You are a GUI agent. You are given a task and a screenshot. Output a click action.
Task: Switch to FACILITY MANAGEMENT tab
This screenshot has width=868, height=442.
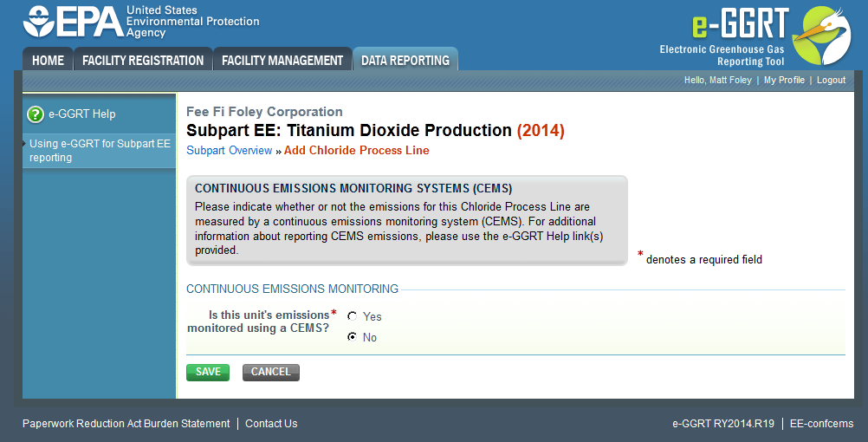point(282,60)
